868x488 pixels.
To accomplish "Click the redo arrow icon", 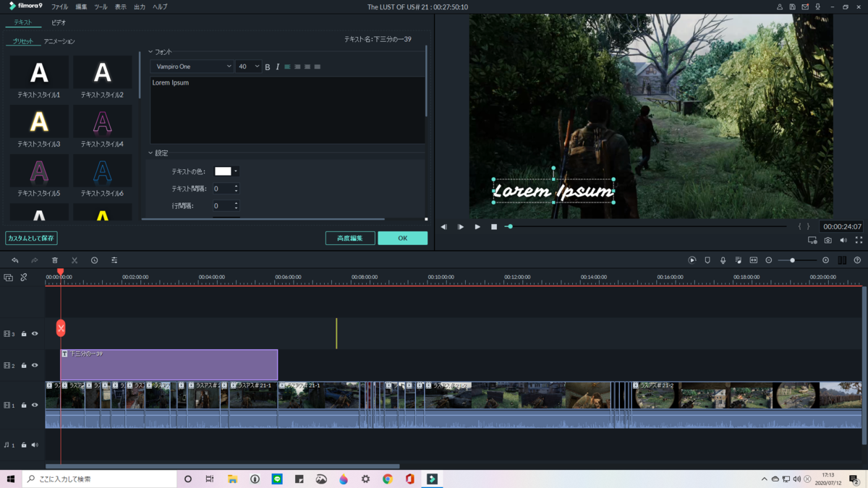I will pyautogui.click(x=34, y=260).
